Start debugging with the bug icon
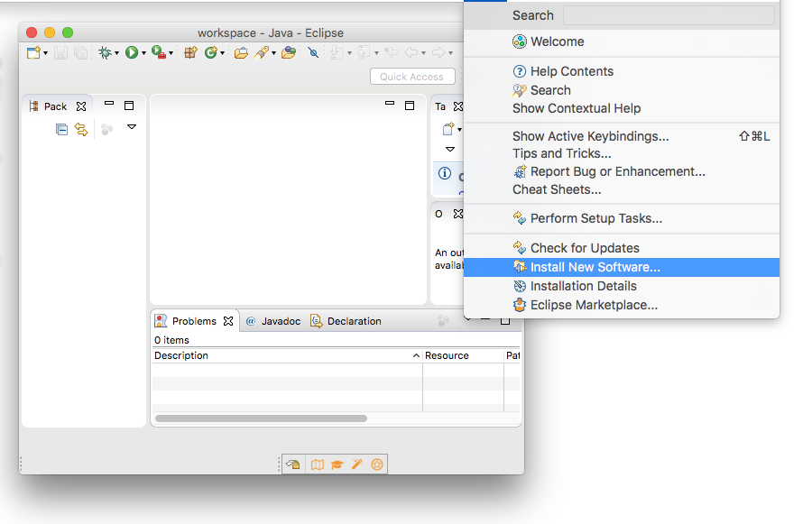Image resolution: width=812 pixels, height=524 pixels. click(106, 53)
